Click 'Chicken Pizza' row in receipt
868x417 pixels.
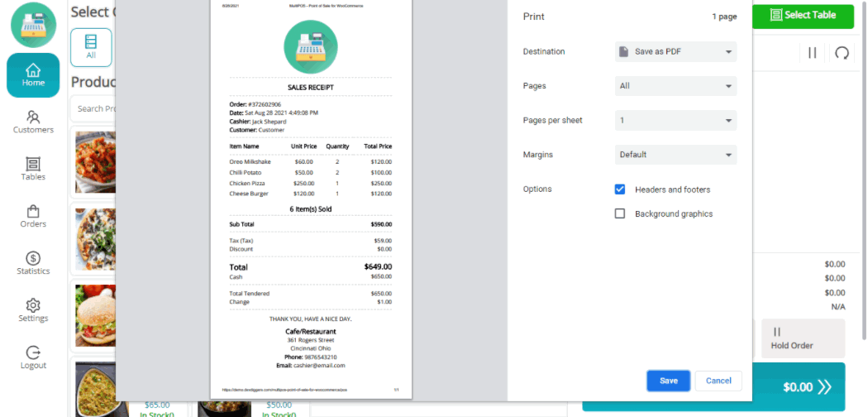pos(311,183)
